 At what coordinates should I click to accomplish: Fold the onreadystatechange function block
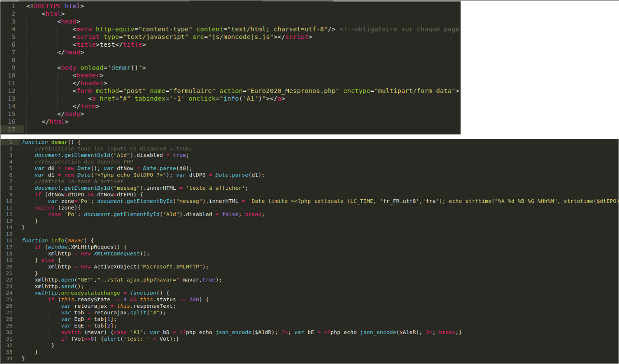[17, 293]
